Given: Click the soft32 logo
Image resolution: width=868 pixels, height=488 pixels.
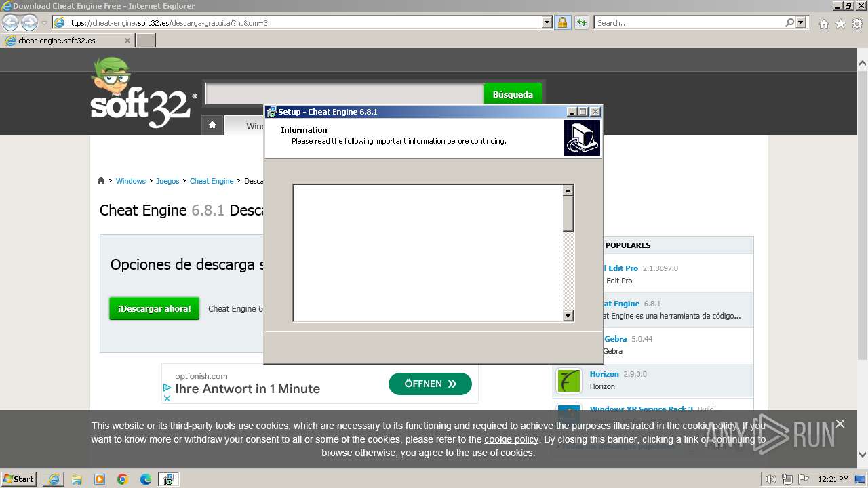Looking at the screenshot, I should (x=143, y=93).
